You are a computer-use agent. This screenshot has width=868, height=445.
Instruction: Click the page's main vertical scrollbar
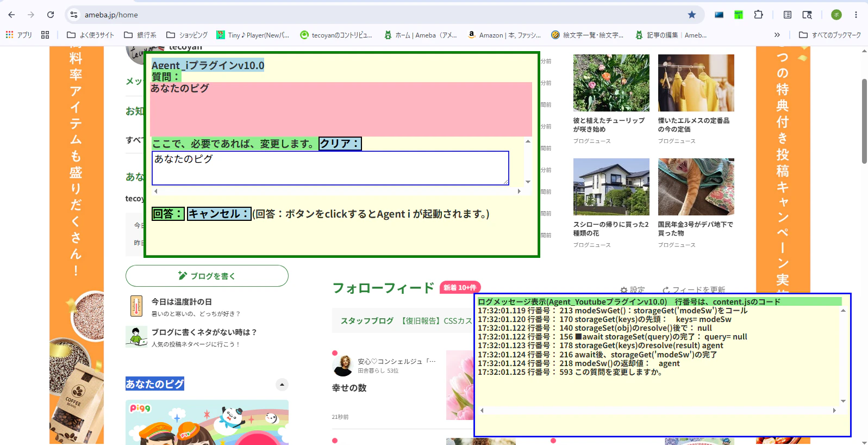[864, 121]
